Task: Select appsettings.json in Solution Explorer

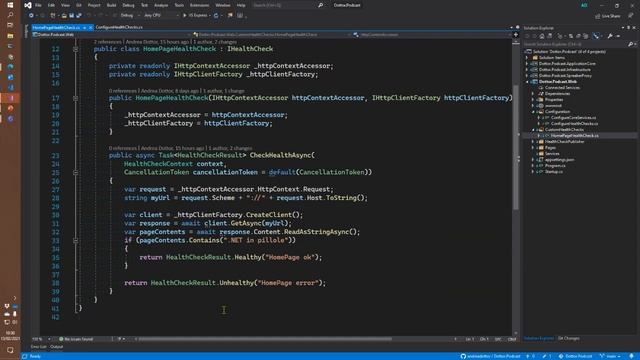Action: tap(559, 160)
